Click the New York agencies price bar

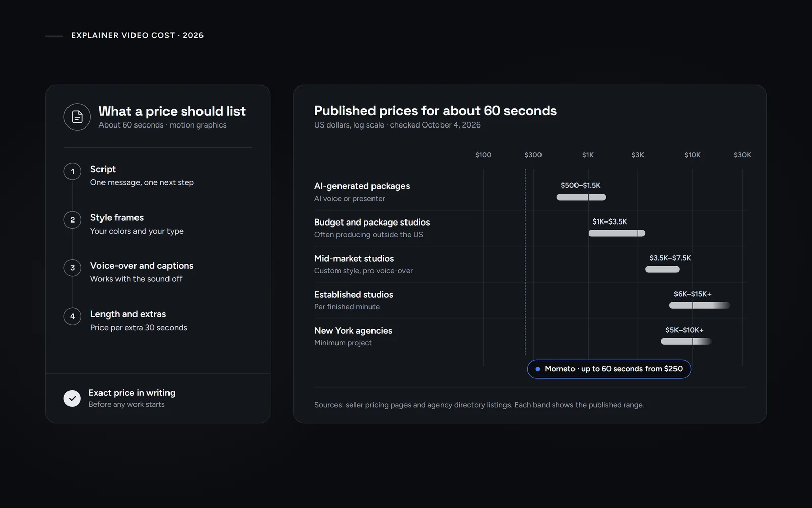tap(686, 341)
